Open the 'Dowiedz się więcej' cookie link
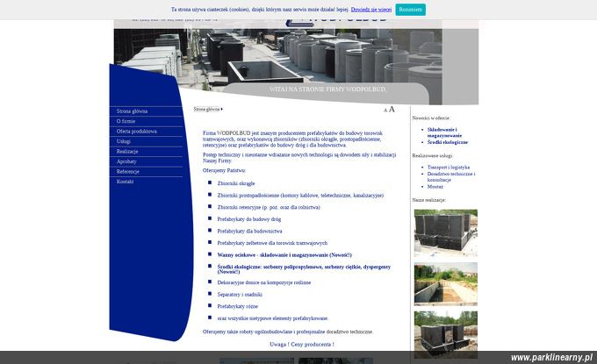 click(371, 10)
